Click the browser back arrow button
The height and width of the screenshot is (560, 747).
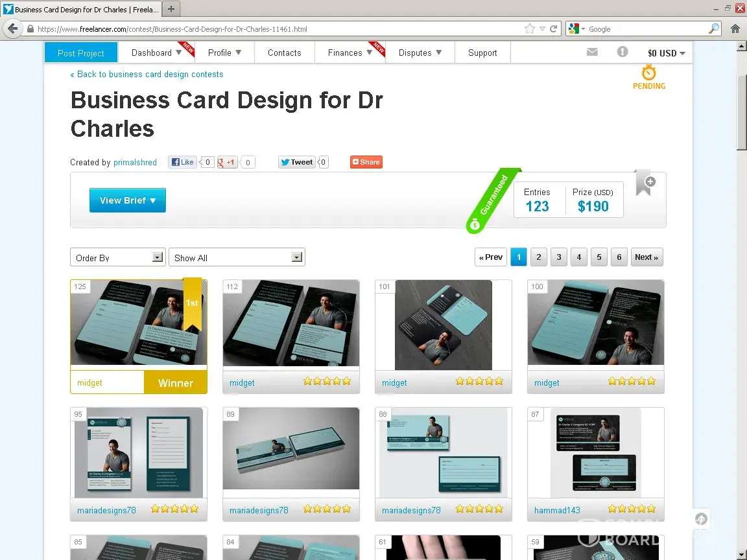coord(13,29)
